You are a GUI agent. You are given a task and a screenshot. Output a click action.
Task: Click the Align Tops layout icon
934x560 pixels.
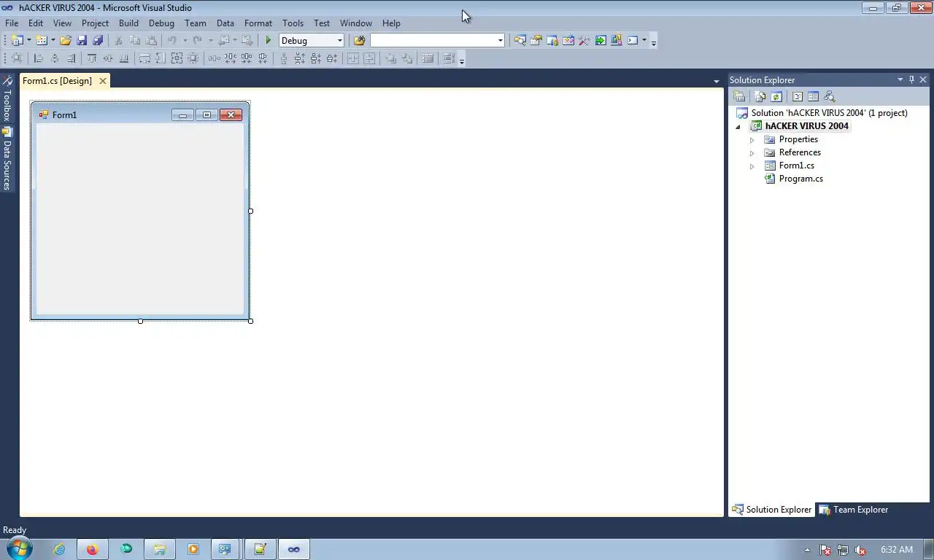click(x=92, y=58)
